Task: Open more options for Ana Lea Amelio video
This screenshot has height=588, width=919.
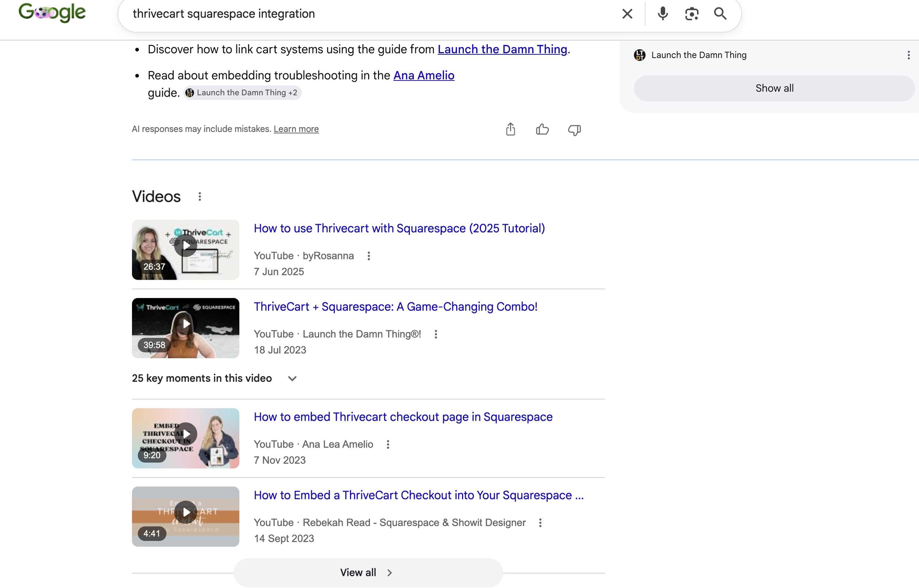Action: coord(388,444)
